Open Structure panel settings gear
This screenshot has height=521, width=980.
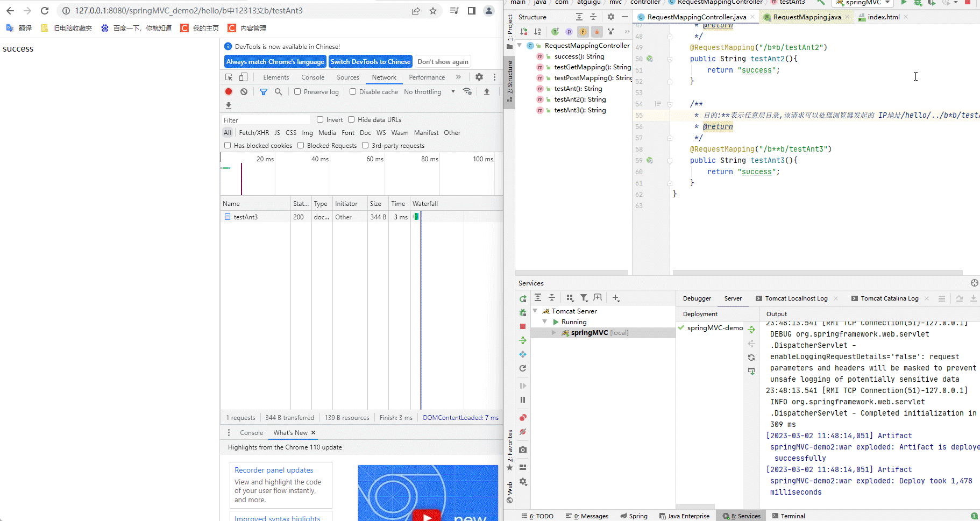[611, 17]
